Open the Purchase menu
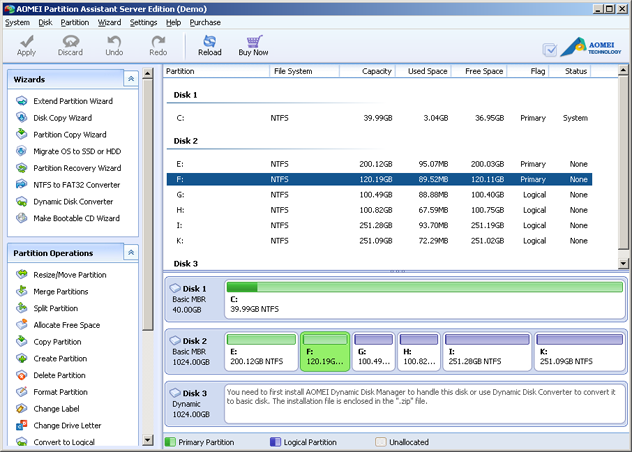This screenshot has height=452, width=632. (x=205, y=23)
